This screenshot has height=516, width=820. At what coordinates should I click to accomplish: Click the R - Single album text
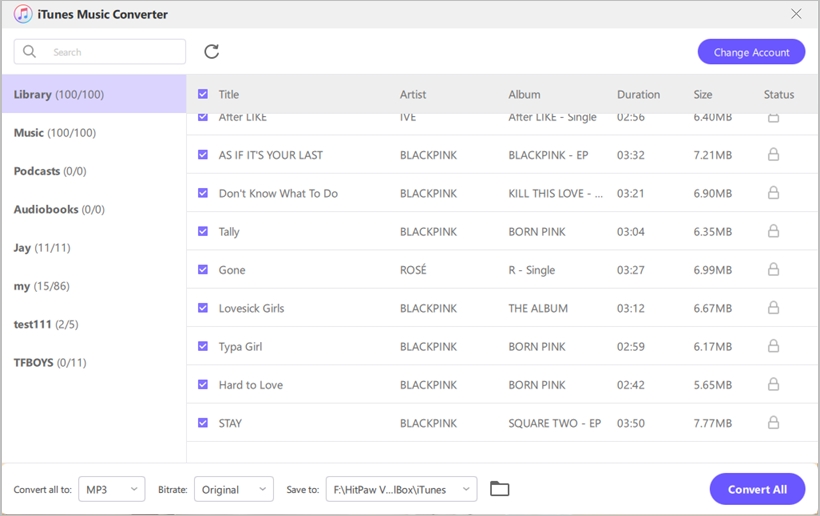pyautogui.click(x=531, y=270)
